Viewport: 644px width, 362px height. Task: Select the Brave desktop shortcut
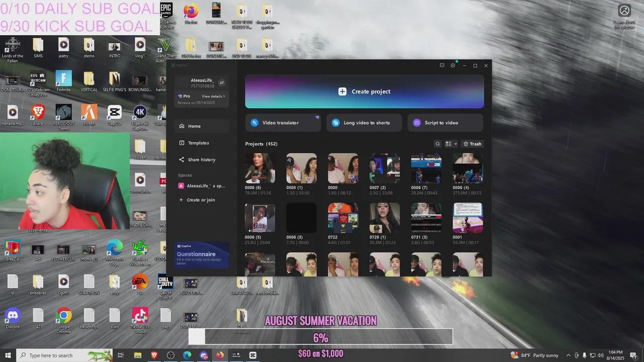point(38,115)
